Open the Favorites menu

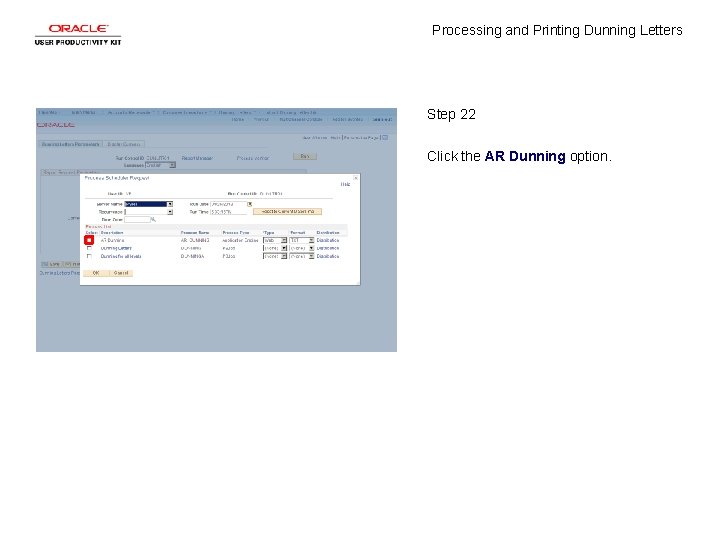pyautogui.click(x=49, y=112)
